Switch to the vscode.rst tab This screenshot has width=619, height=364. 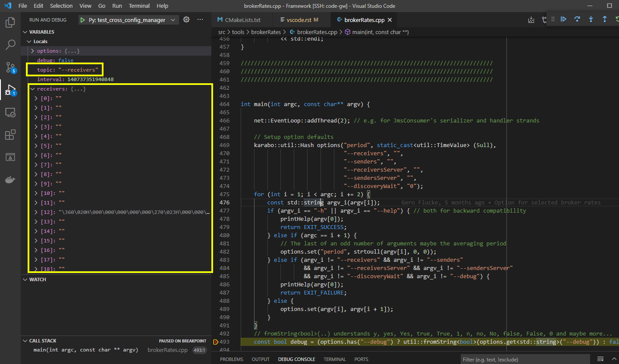click(302, 20)
